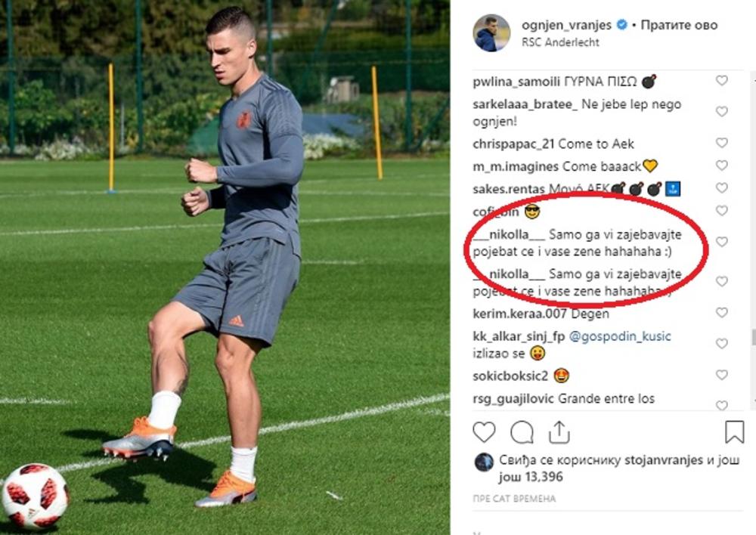The width and height of the screenshot is (756, 535).
Task: Like the post with the heart icon
Action: click(484, 432)
